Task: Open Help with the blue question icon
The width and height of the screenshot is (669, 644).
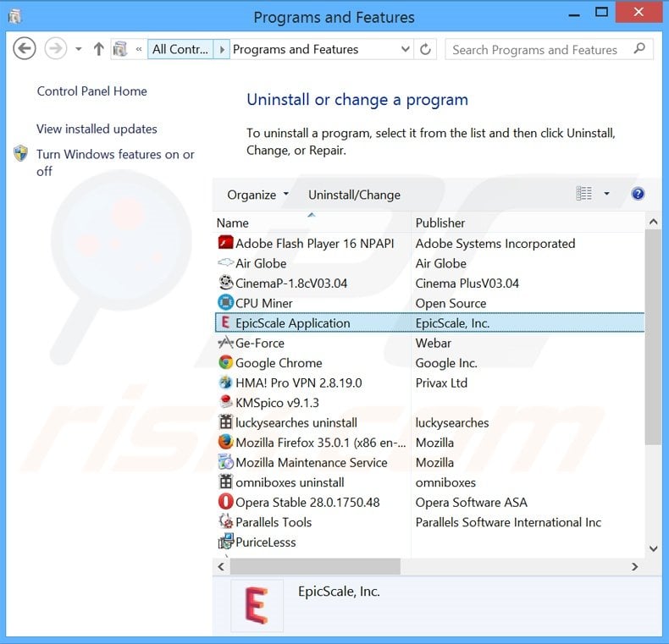Action: [638, 194]
